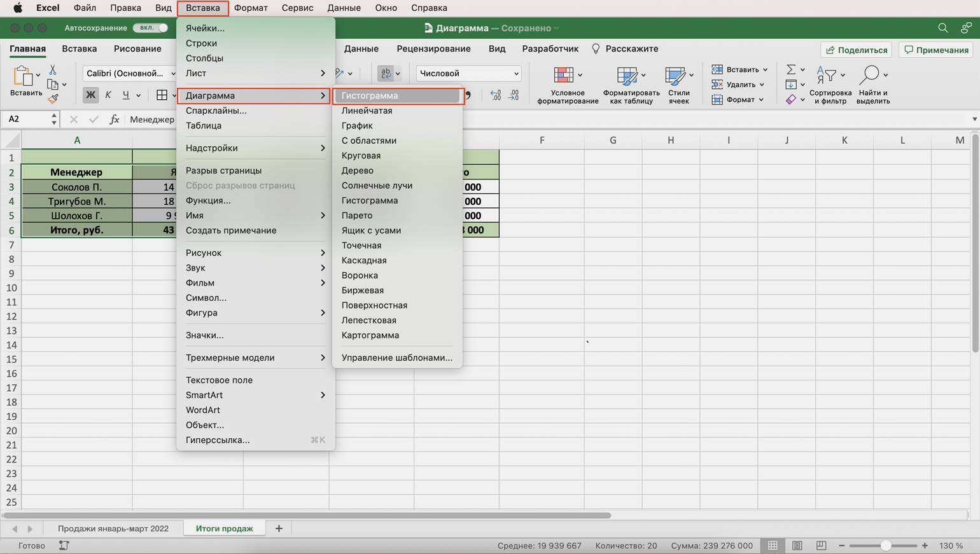Click the Поделиться share button
980x554 pixels.
[x=857, y=50]
